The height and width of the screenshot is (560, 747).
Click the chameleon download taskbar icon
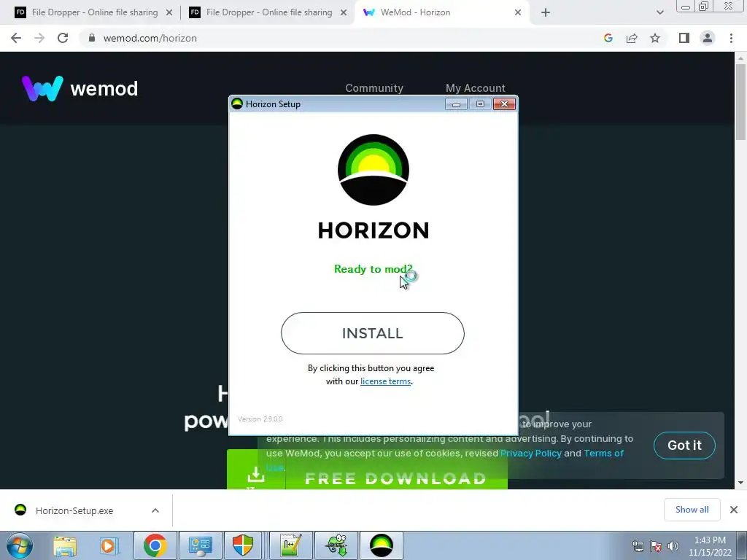336,545
